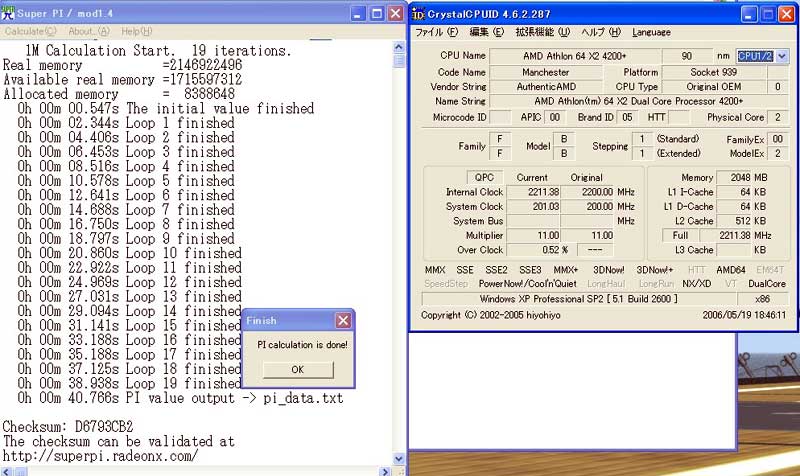
Task: Open the 拡張機能 (U) menu in CrystalCPUID
Action: 543,32
